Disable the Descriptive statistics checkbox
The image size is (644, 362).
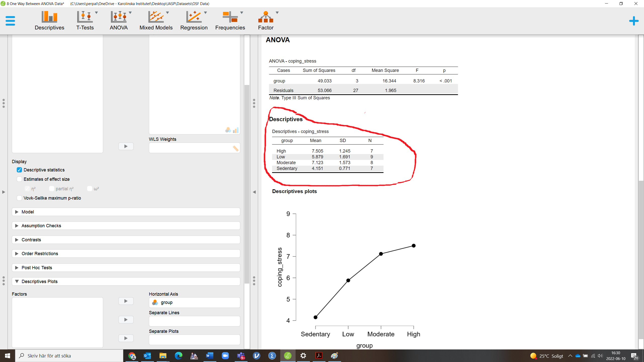point(19,170)
